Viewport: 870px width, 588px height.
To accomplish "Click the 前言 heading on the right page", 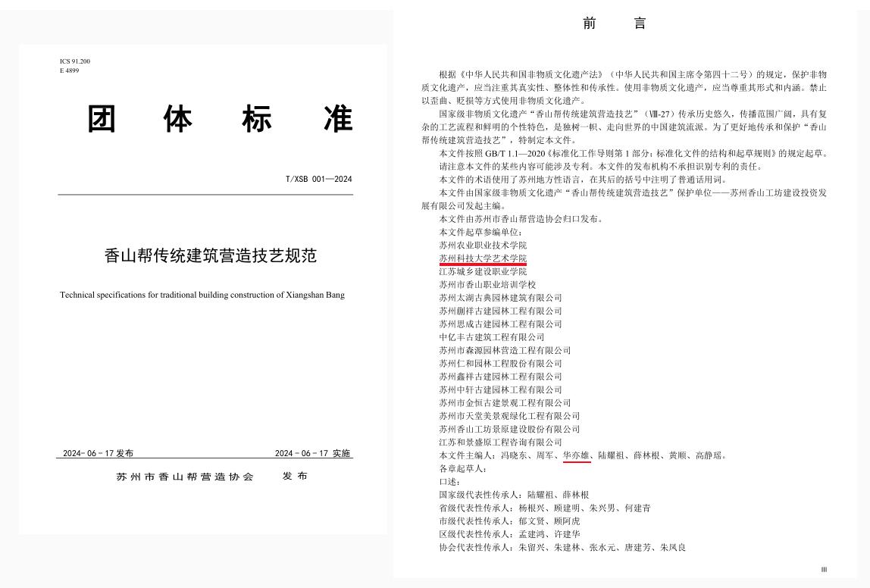I will point(614,23).
